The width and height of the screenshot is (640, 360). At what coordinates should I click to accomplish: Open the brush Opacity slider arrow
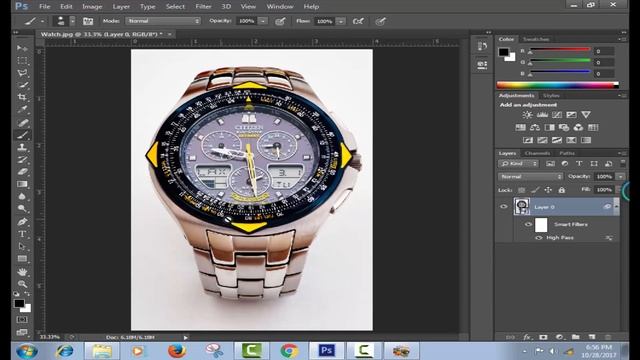coord(263,21)
